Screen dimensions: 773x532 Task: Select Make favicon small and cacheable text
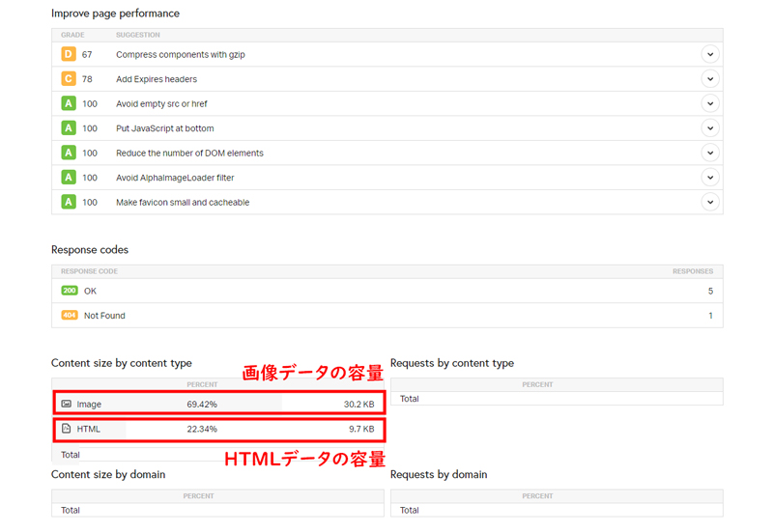point(183,203)
